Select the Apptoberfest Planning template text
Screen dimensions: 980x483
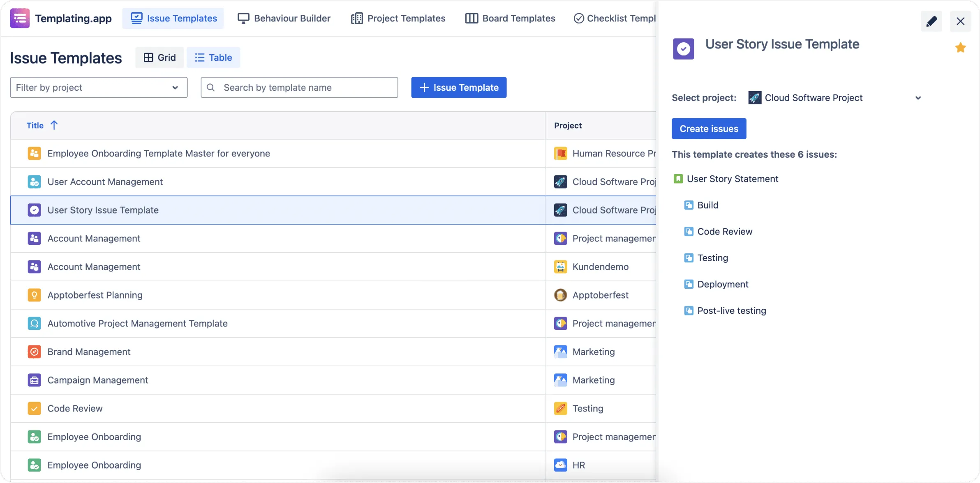click(95, 295)
